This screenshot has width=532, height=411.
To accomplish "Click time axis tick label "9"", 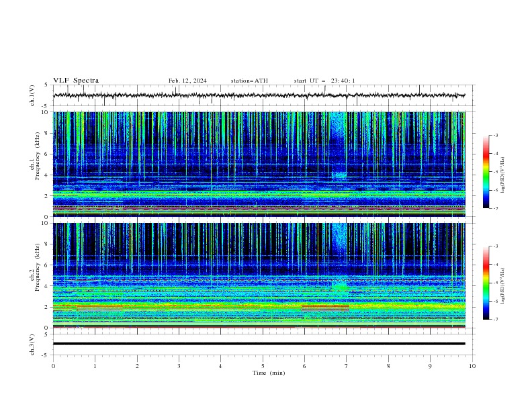I will 431,366.
